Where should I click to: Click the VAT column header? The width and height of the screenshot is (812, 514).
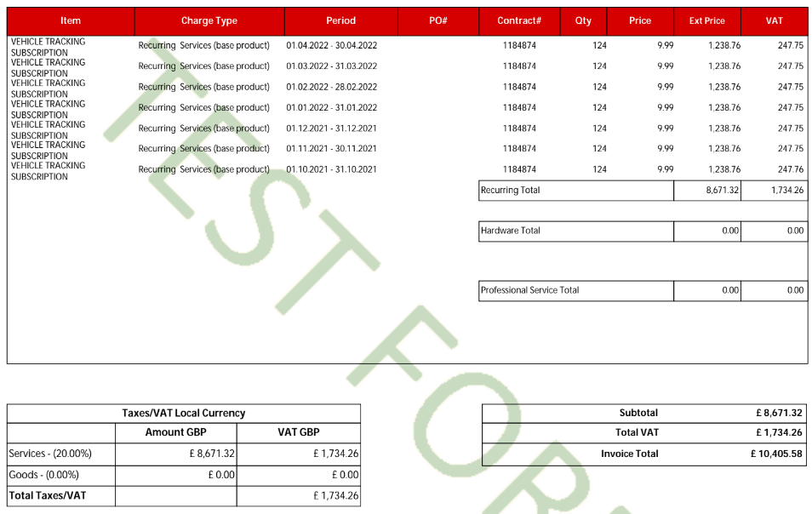775,21
